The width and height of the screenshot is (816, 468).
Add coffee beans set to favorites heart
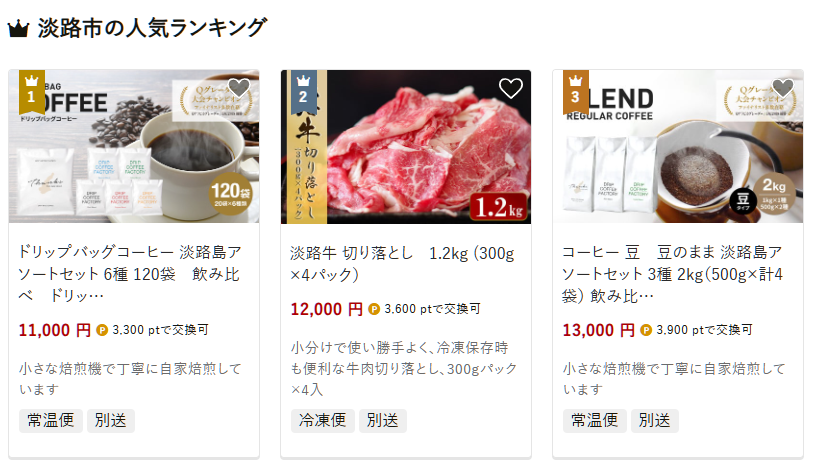pyautogui.click(x=783, y=88)
